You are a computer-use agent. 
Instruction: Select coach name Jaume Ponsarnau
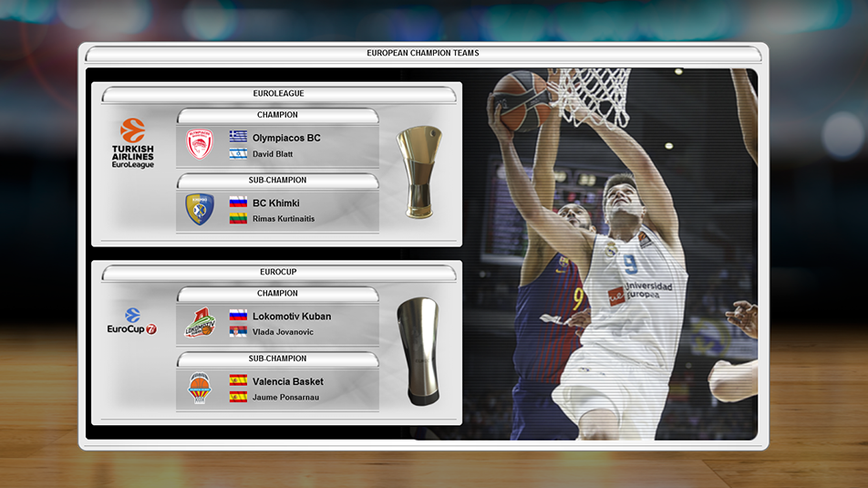(285, 397)
